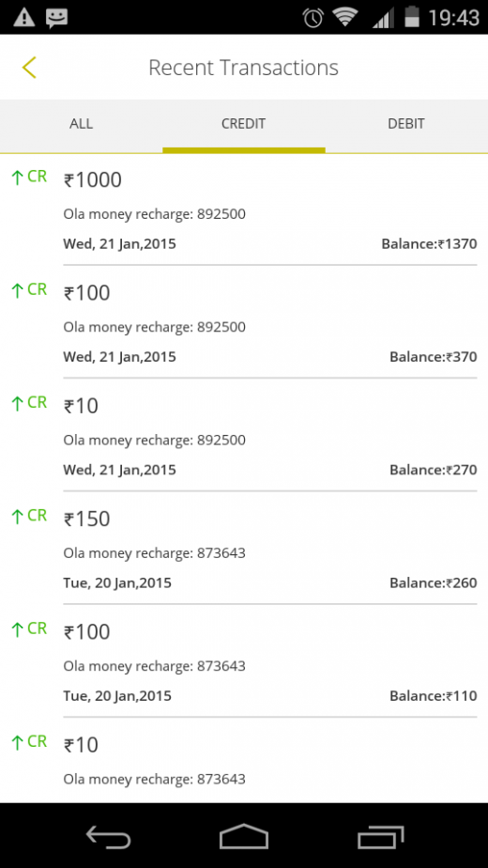Select the CREDIT tab

tap(243, 123)
